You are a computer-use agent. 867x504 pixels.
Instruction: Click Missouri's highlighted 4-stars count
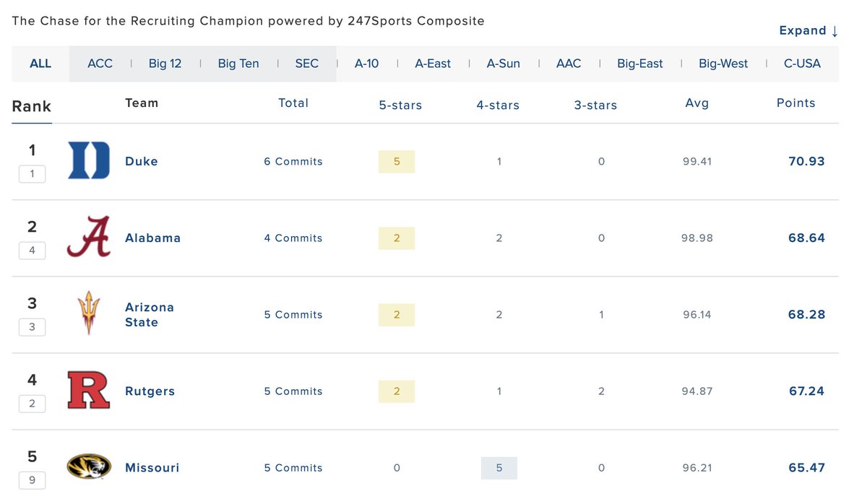click(499, 467)
